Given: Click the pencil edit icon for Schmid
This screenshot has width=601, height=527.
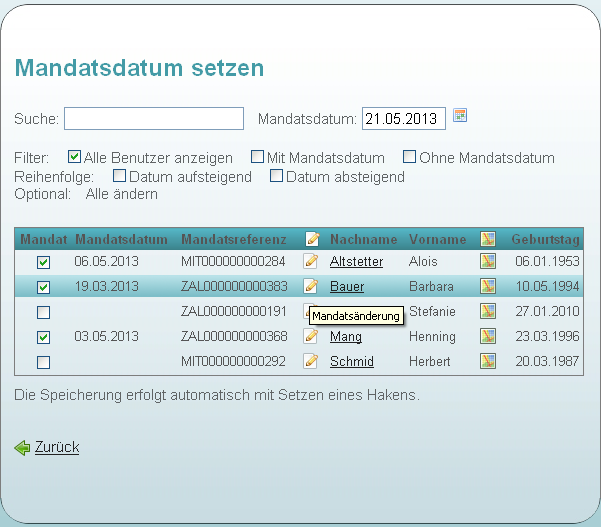Looking at the screenshot, I should 311,361.
